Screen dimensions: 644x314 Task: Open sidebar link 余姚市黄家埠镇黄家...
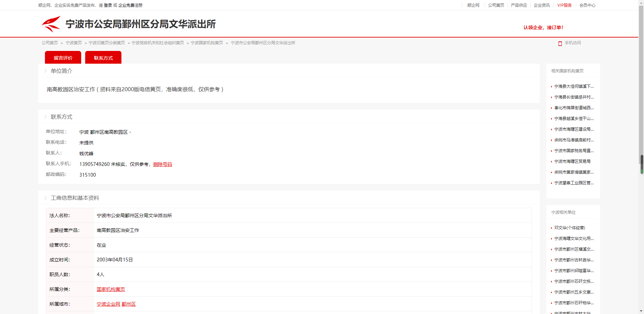[x=574, y=172]
